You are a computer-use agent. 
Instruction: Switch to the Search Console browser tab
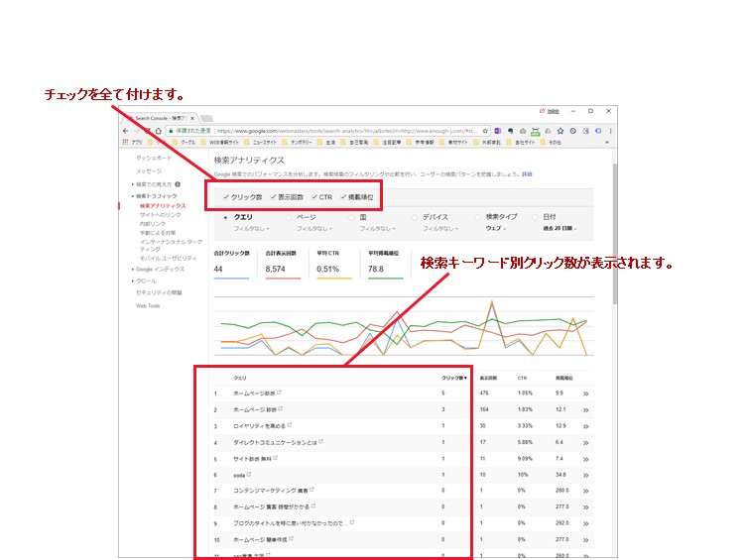tap(161, 118)
